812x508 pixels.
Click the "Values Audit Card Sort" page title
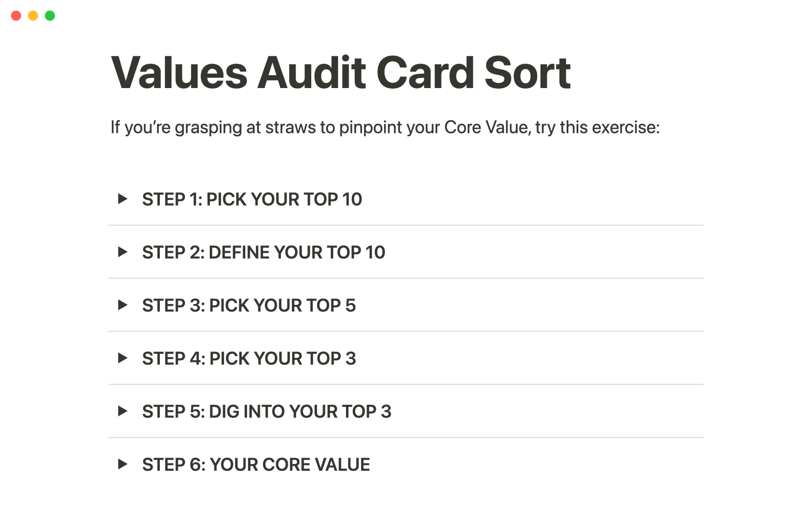click(340, 73)
